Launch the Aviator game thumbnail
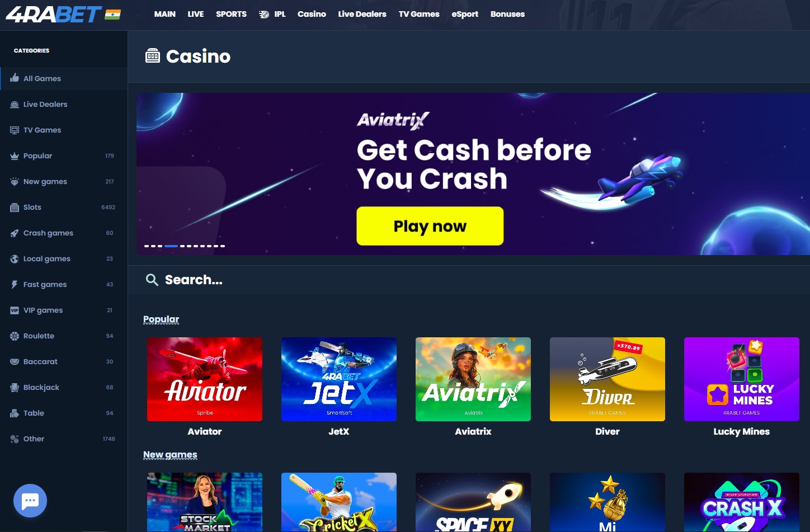Screen dimensions: 810x532 pos(205,379)
